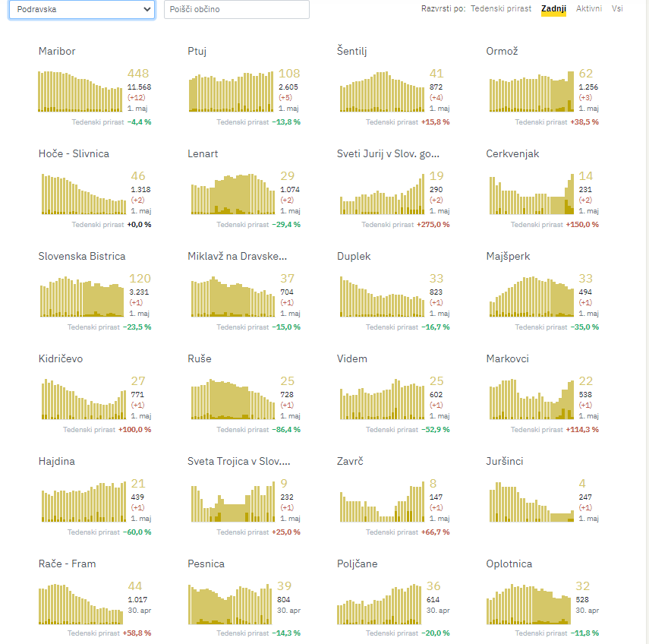Select the Cerkvenjak bar chart

[531, 194]
